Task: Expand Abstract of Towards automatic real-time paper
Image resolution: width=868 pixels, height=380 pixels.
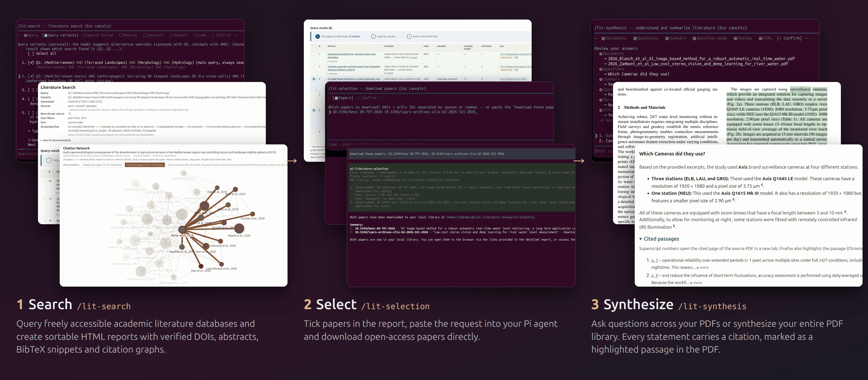Action: click(x=333, y=74)
